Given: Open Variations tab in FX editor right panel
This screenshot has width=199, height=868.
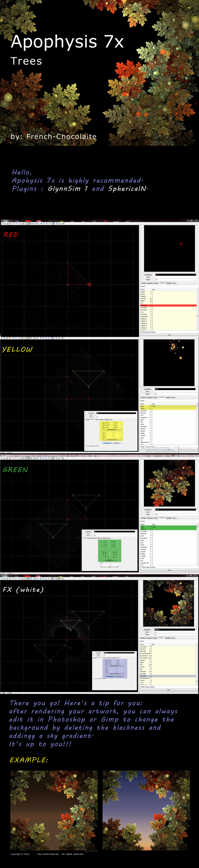Looking at the screenshot, I should (x=161, y=637).
